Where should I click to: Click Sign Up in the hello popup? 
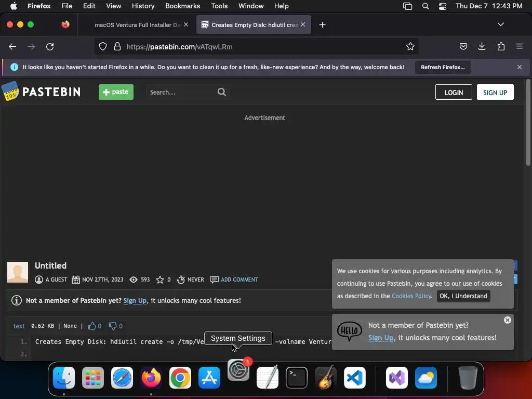tap(381, 338)
